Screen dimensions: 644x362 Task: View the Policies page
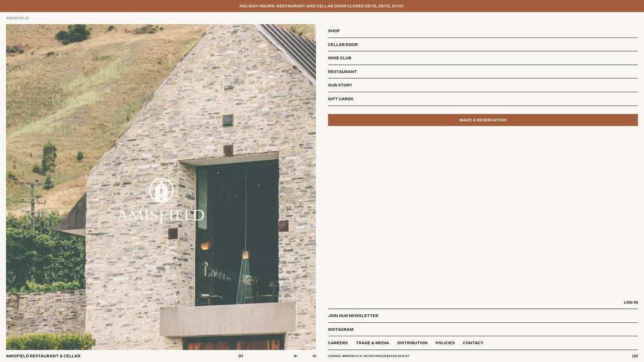pos(445,343)
